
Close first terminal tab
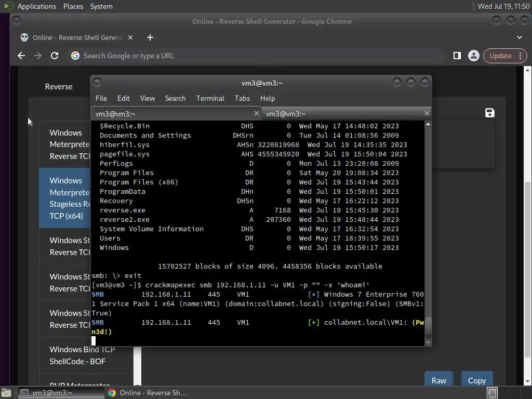[x=257, y=113]
